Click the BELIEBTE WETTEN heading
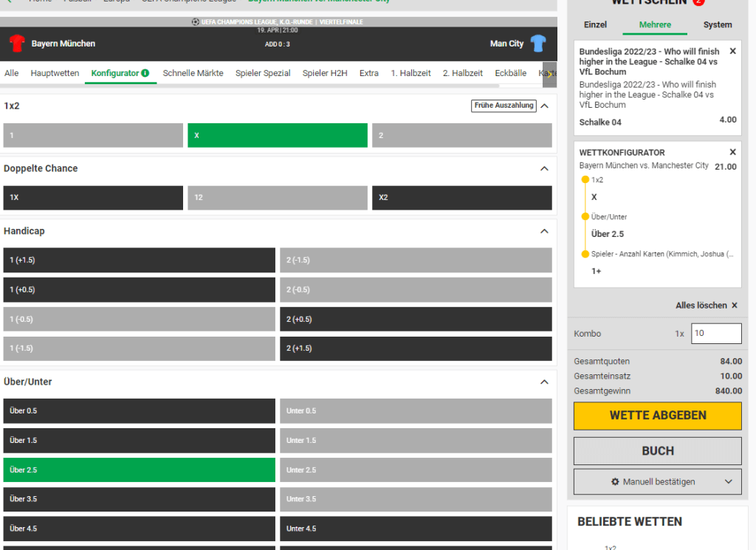 (630, 521)
